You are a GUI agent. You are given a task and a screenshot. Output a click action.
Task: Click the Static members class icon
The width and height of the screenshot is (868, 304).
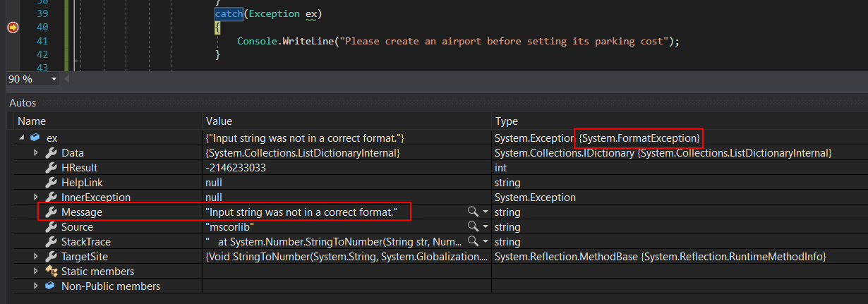[51, 272]
